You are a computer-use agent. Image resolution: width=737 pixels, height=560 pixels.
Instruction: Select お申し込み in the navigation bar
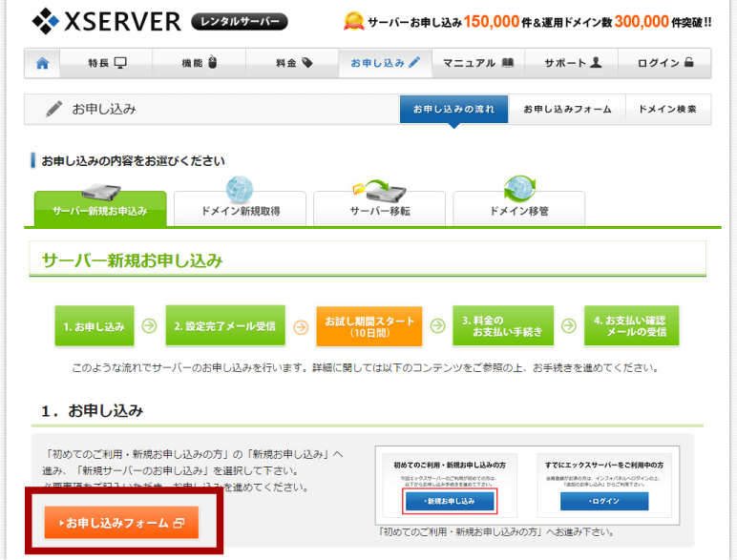385,63
